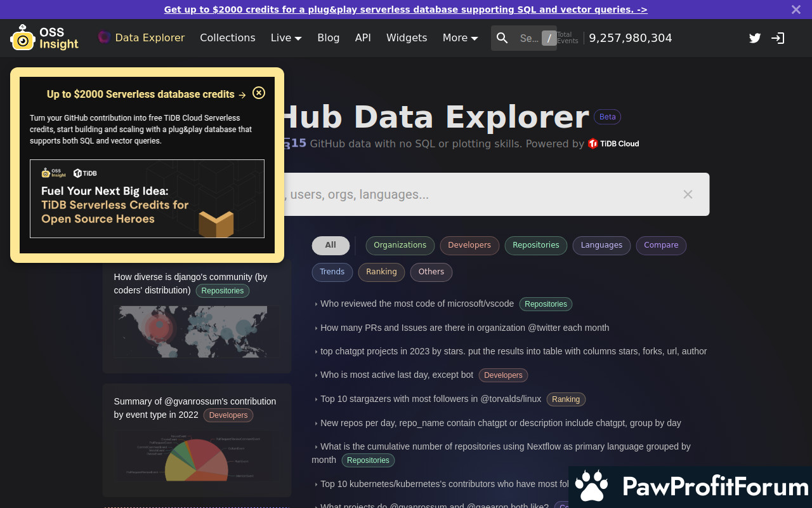Select 'Who is most active last day' question

(396, 375)
